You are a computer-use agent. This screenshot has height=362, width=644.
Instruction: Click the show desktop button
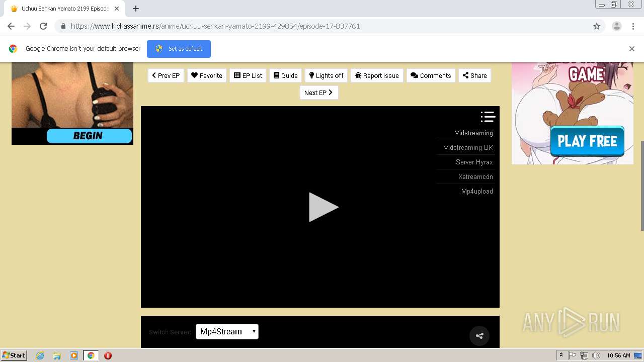[x=638, y=355]
